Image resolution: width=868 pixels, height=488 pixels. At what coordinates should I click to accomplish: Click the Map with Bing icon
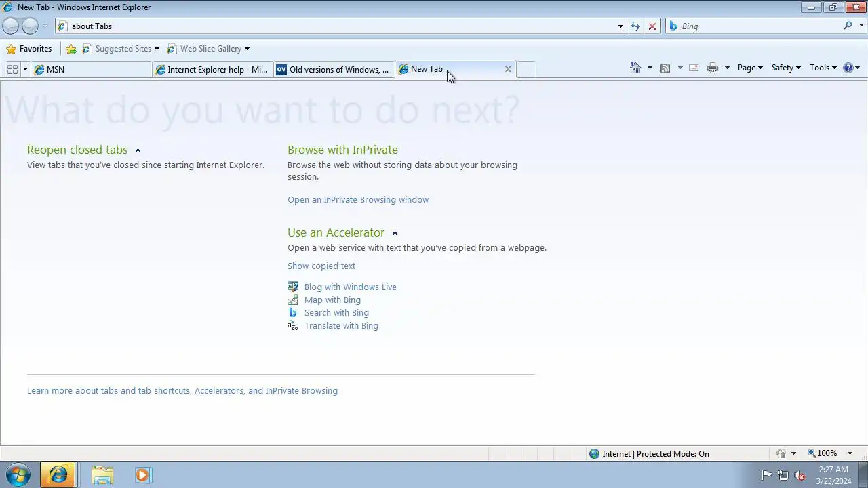[293, 300]
